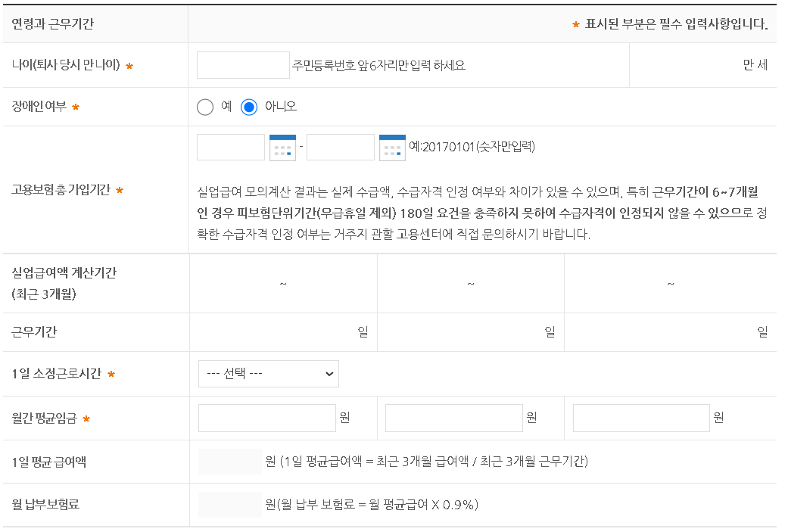
Task: Click the first 월간 평균임금 wage field
Action: coord(266,418)
